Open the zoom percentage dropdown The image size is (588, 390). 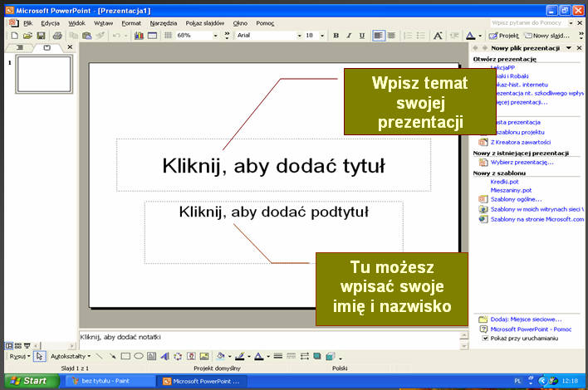click(x=215, y=36)
